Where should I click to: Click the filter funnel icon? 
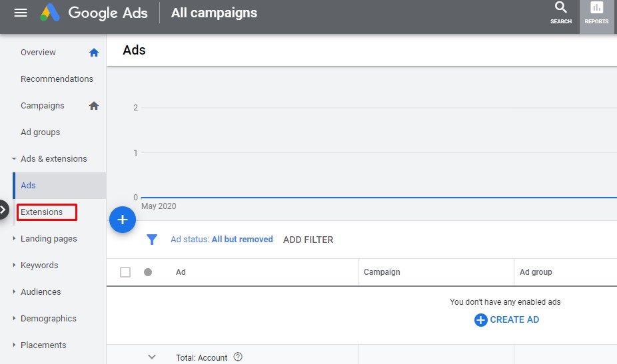click(x=152, y=240)
